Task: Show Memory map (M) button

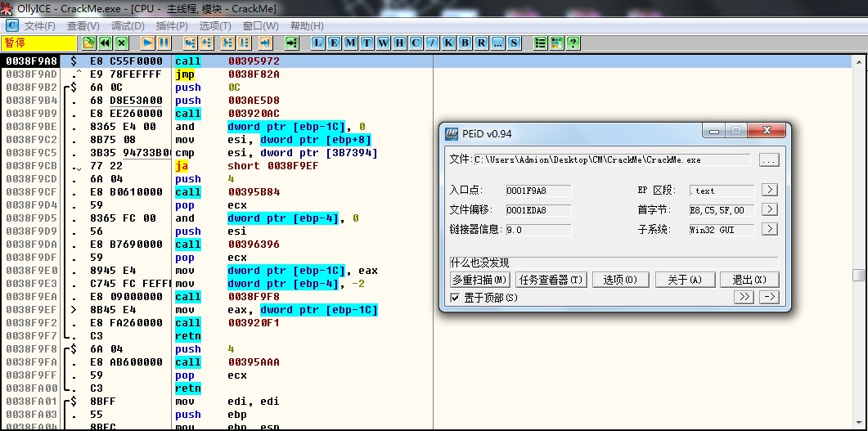Action: point(350,43)
